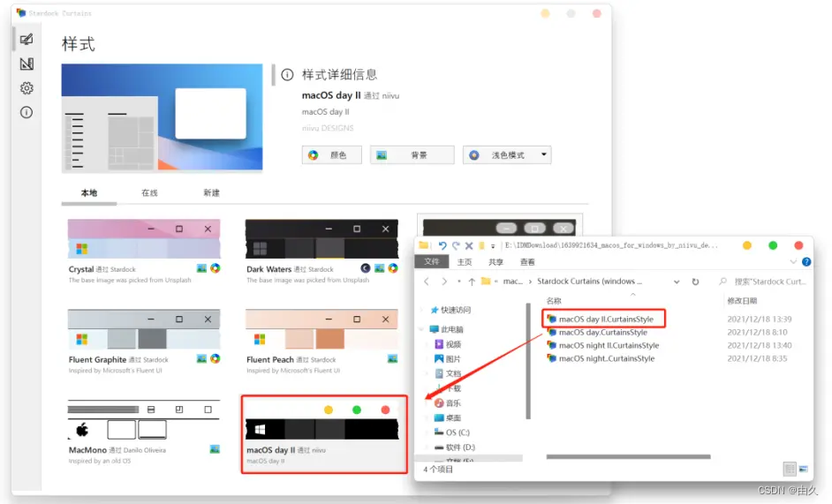Image resolution: width=832 pixels, height=504 pixels.
Task: Sort by 修改日期 column header
Action: point(742,301)
